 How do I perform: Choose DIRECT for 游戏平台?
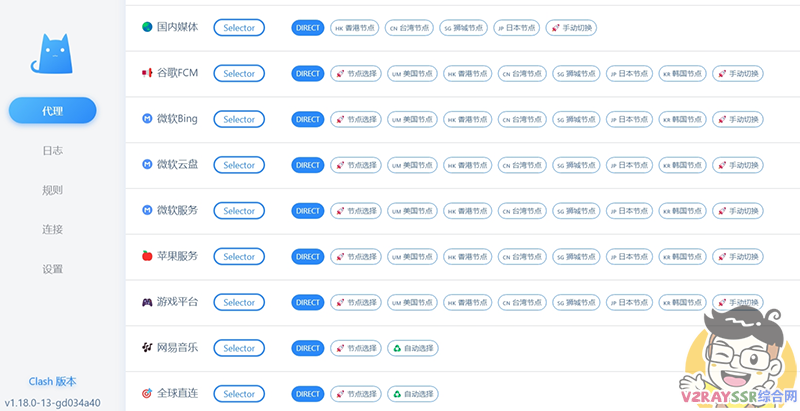pos(308,302)
